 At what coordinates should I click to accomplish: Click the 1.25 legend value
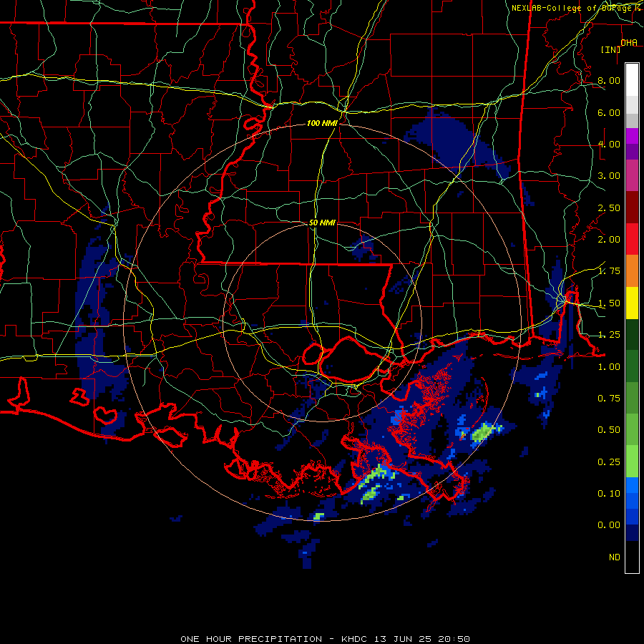click(x=609, y=335)
